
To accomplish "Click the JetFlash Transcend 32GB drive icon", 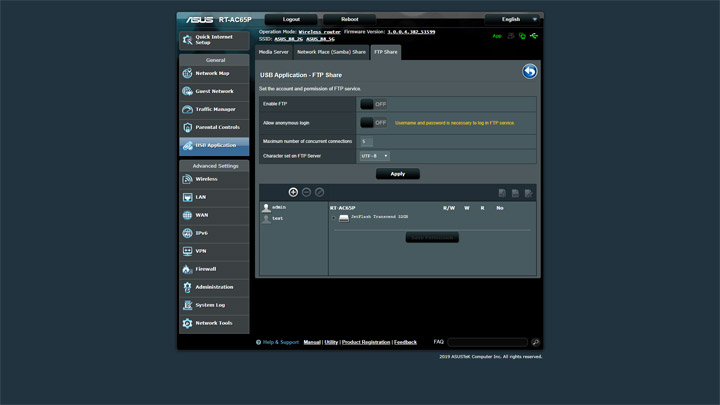I will [x=343, y=218].
